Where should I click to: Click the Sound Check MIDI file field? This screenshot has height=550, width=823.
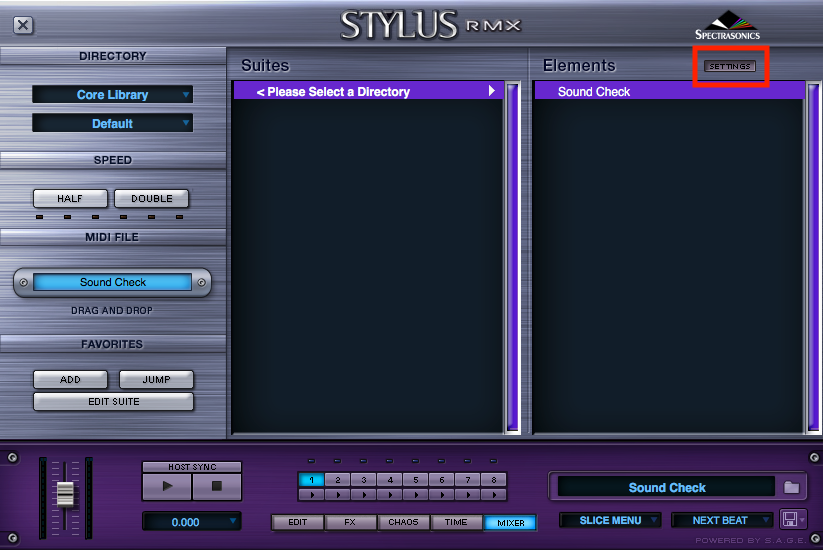tap(112, 282)
